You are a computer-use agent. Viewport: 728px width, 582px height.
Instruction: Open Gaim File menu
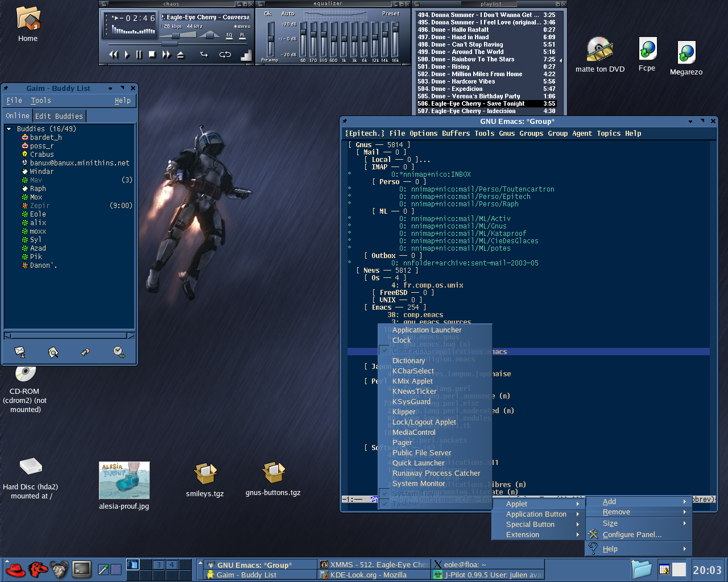(x=14, y=101)
